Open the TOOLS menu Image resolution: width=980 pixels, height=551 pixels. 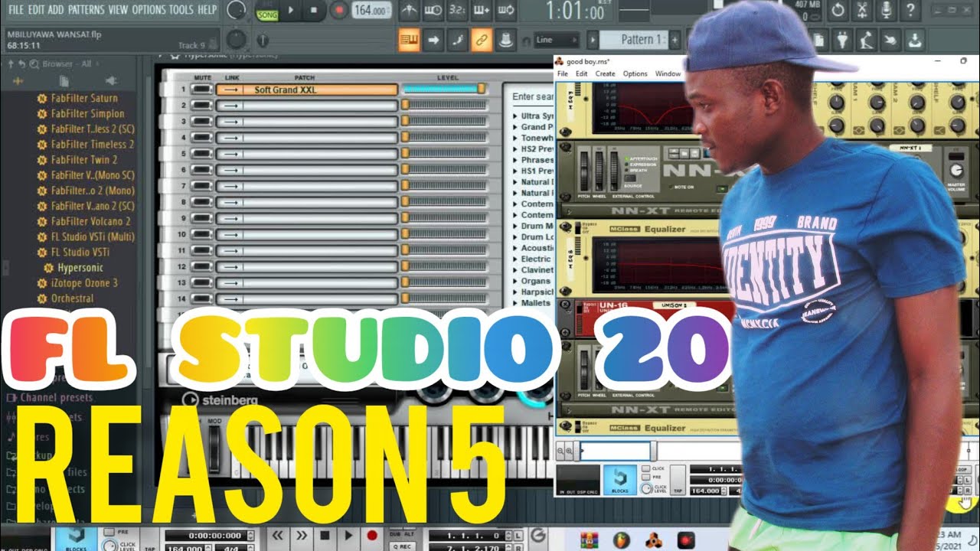pos(181,10)
